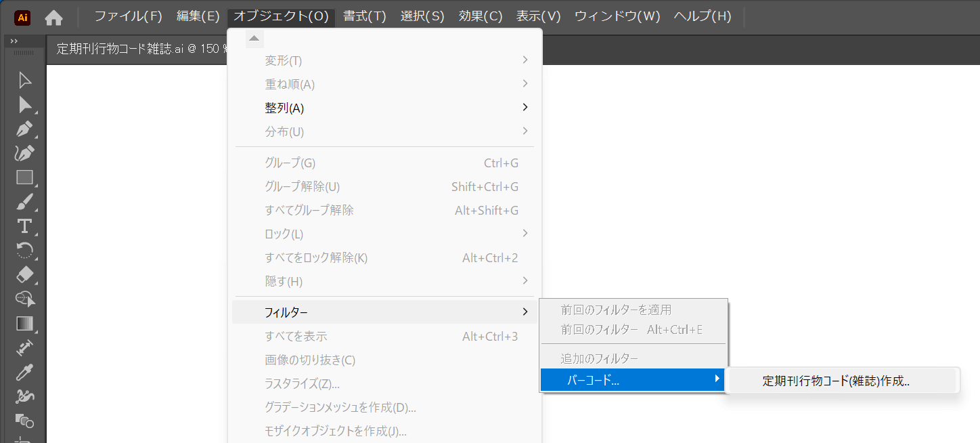Pick the Eyedropper tool
The height and width of the screenshot is (443, 980).
[x=24, y=372]
